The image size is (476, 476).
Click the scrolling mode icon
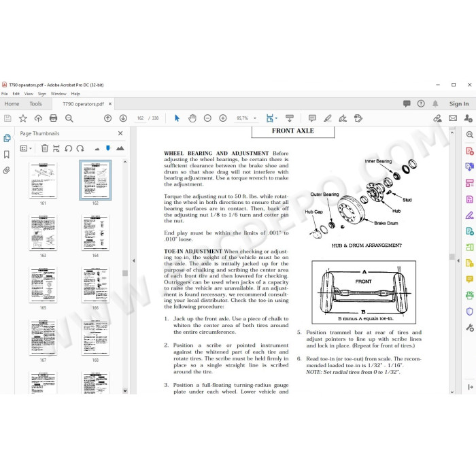pos(290,118)
